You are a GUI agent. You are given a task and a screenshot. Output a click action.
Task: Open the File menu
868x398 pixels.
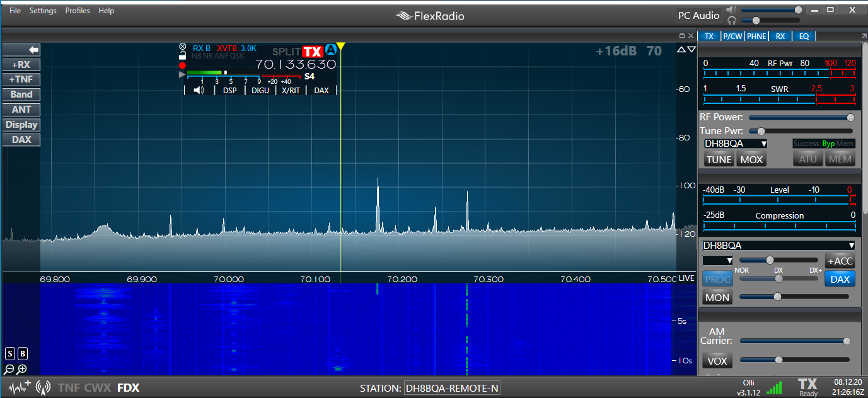(x=15, y=11)
